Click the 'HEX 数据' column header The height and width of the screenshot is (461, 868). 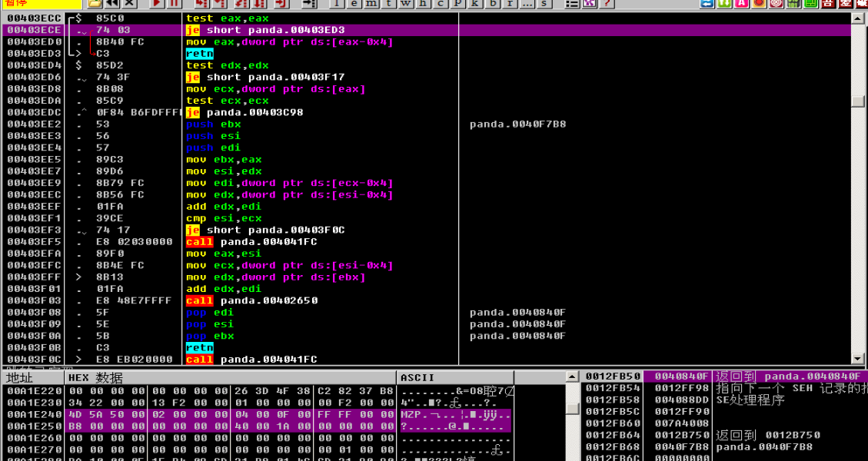(x=231, y=378)
